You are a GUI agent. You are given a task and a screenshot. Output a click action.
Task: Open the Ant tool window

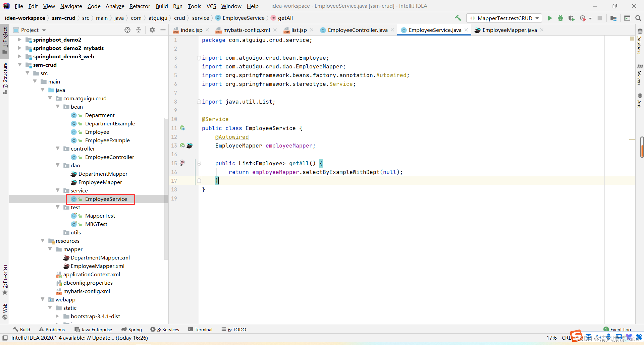click(x=639, y=100)
